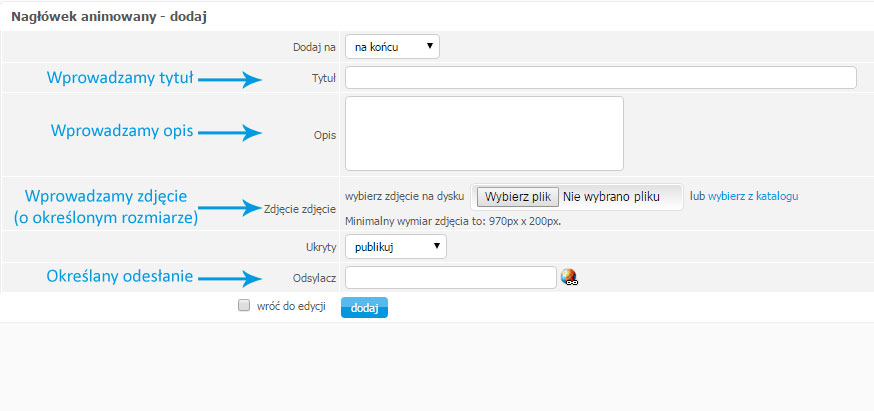874x411 pixels.
Task: Click the 'Minimalny wymiar zdjęcia' hint text
Action: coord(453,221)
